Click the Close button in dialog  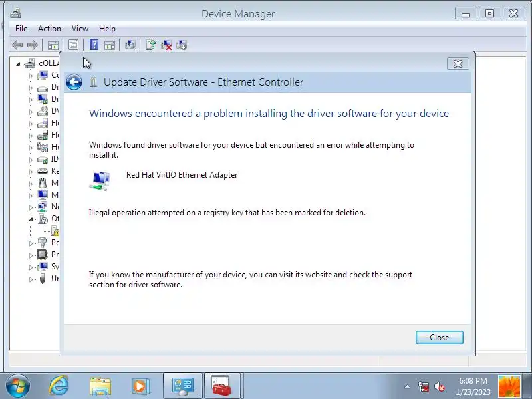click(x=440, y=338)
